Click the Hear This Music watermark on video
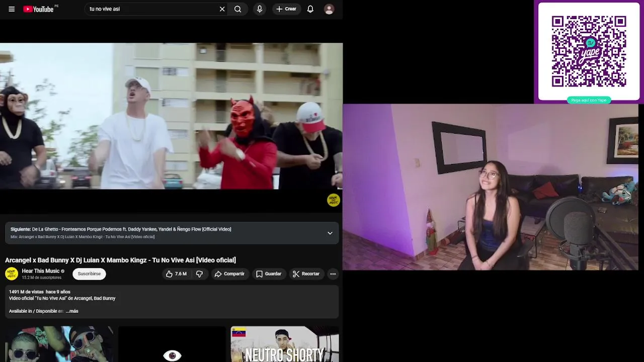 pos(333,200)
